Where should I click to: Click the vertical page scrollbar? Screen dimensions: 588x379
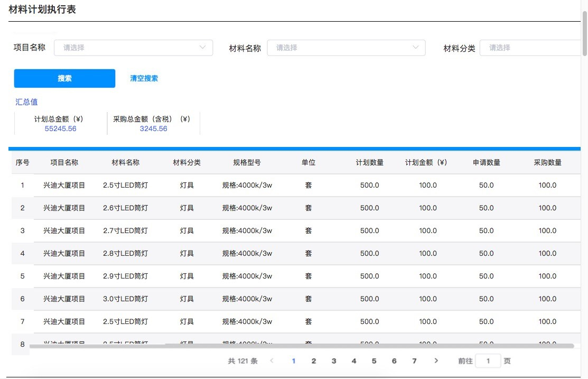pos(585,34)
